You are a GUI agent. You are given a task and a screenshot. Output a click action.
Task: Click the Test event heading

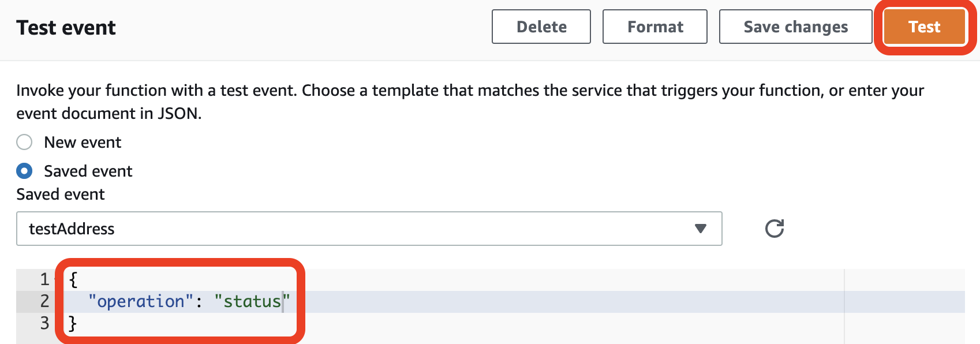click(x=66, y=28)
